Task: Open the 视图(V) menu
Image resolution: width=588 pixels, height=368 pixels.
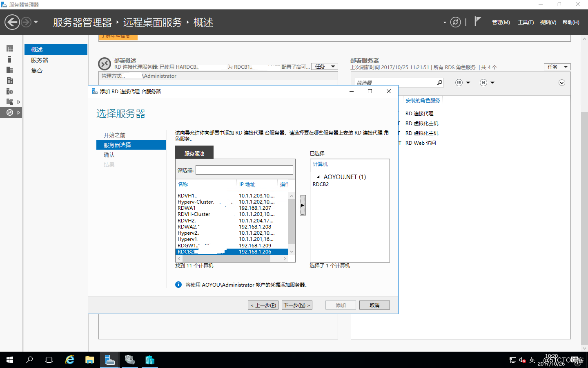Action: [x=548, y=22]
